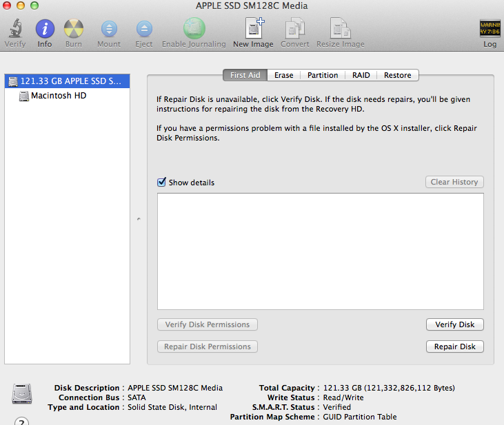Click inside the details log text area
Screen dimensions: 504x425
321,251
